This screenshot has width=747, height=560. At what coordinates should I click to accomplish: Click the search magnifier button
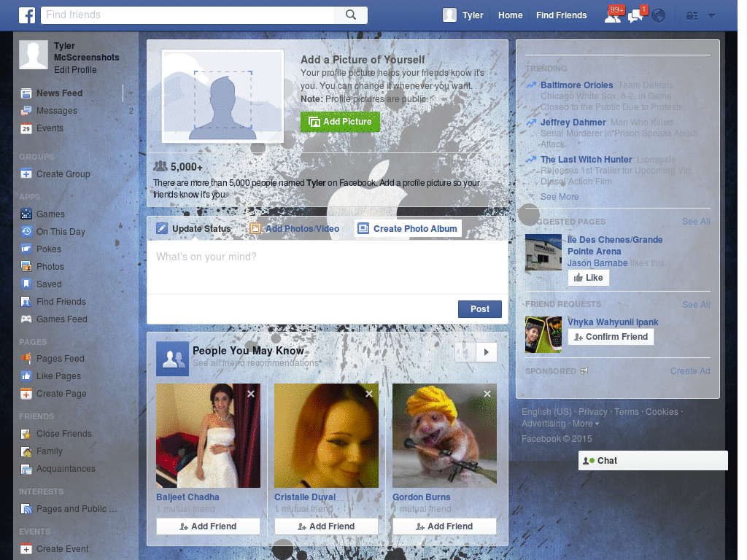pos(351,15)
